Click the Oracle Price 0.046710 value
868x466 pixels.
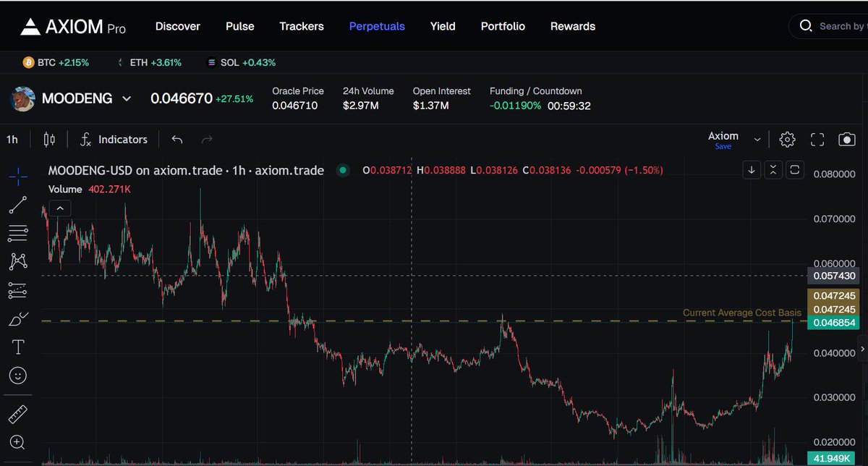(294, 106)
